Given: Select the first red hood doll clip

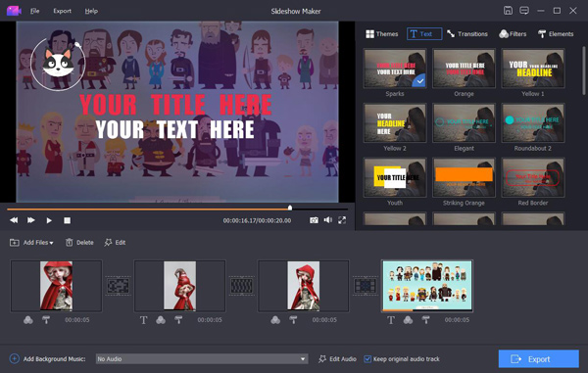Looking at the screenshot, I should pyautogui.click(x=56, y=286).
